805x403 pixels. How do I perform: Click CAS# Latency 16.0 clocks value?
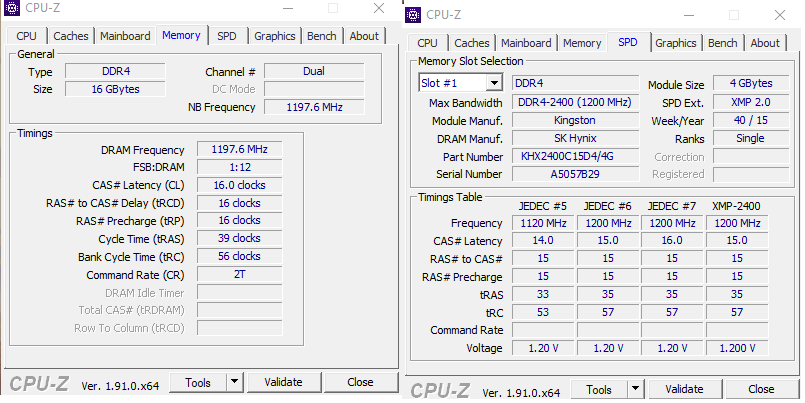click(240, 185)
